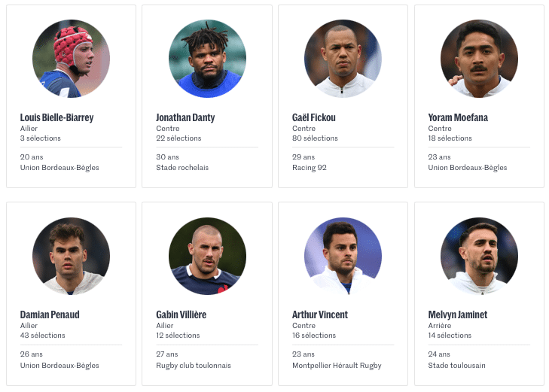This screenshot has height=392, width=549.
Task: Click the Melvyn Jaminet name heading
Action: click(x=458, y=315)
